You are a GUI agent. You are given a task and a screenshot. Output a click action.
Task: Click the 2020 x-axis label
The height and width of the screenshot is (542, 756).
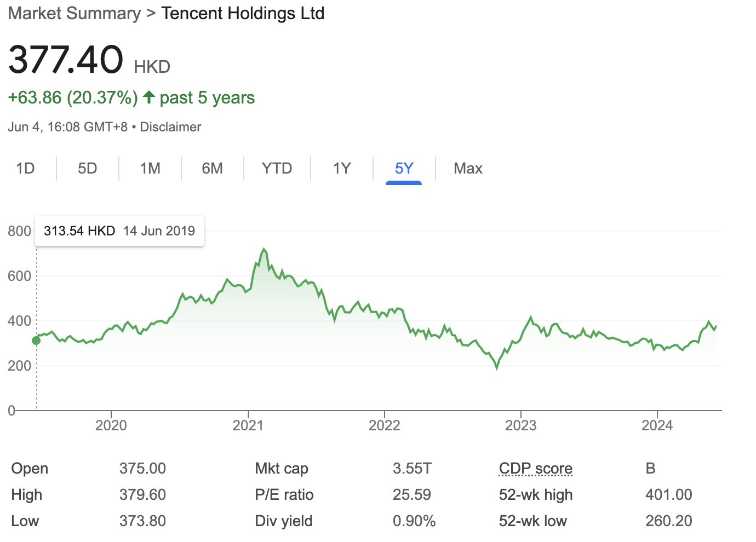point(111,425)
